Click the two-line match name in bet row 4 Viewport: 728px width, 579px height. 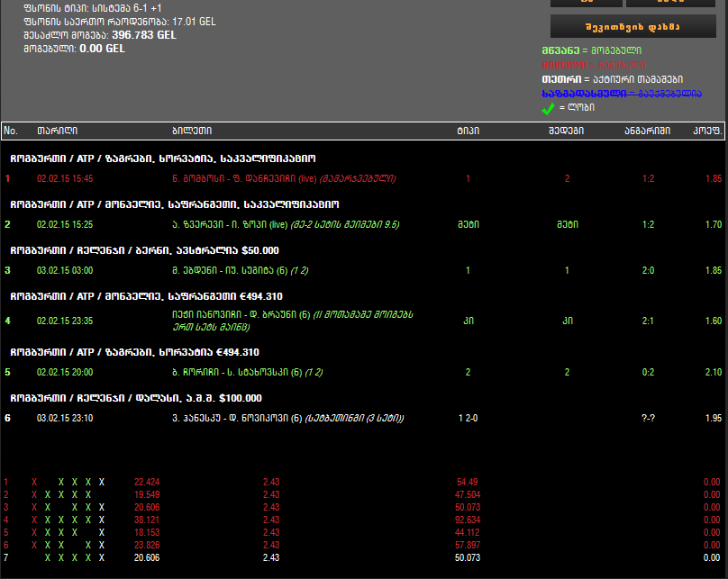coord(293,321)
